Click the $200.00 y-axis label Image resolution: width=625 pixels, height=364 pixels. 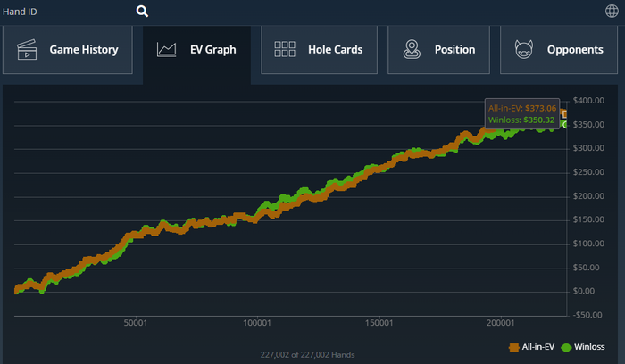click(x=588, y=196)
